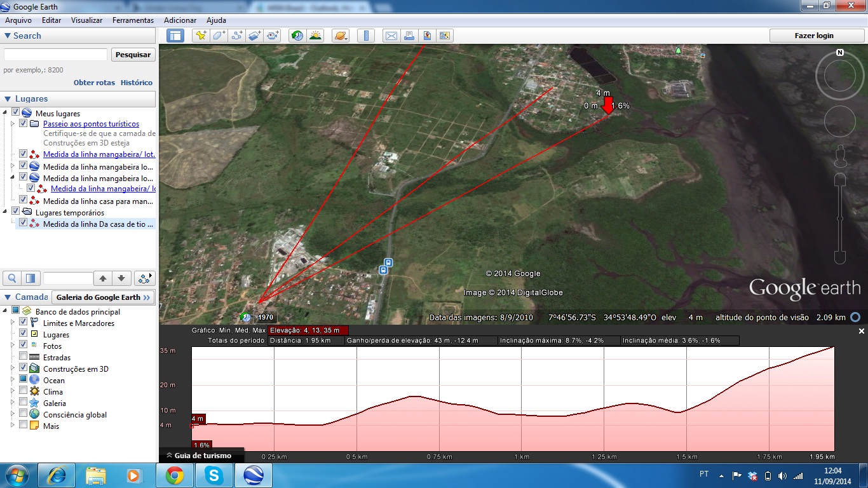The image size is (868, 488).
Task: Uncheck the Limites e Marcadores layer
Action: [x=24, y=323]
